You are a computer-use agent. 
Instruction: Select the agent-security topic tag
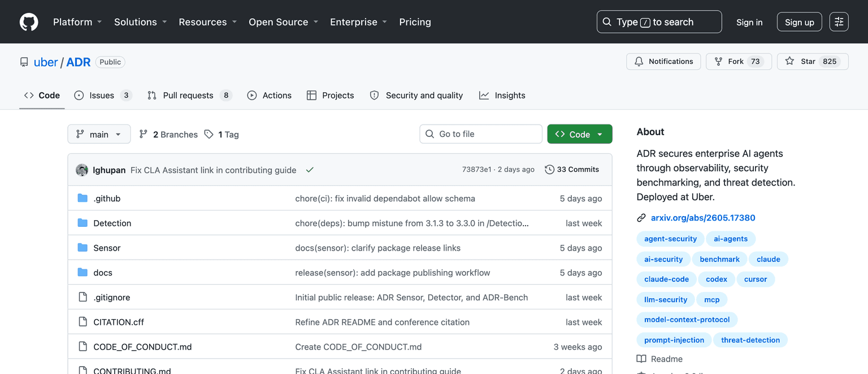click(x=670, y=239)
